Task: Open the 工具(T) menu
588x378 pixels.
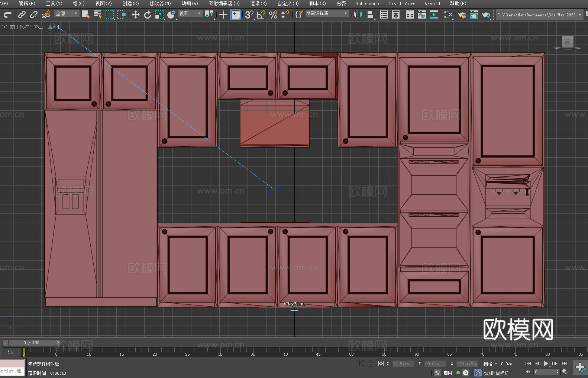Action: (54, 3)
